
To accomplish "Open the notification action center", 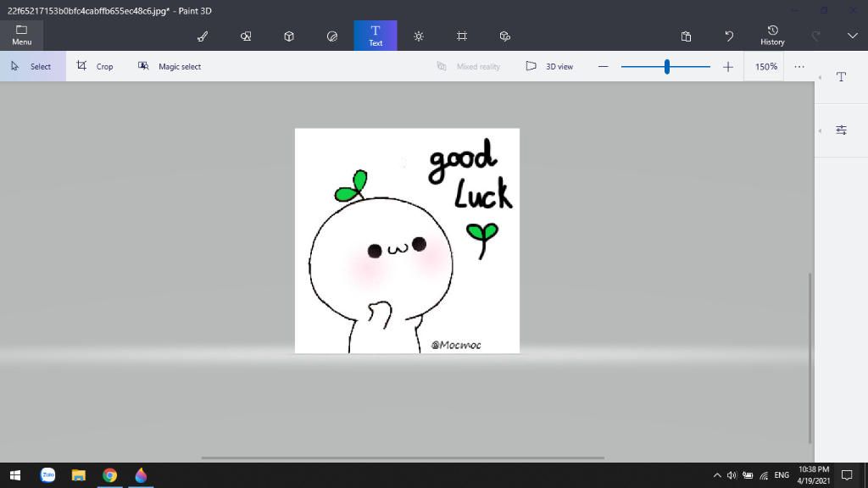I will tap(847, 475).
